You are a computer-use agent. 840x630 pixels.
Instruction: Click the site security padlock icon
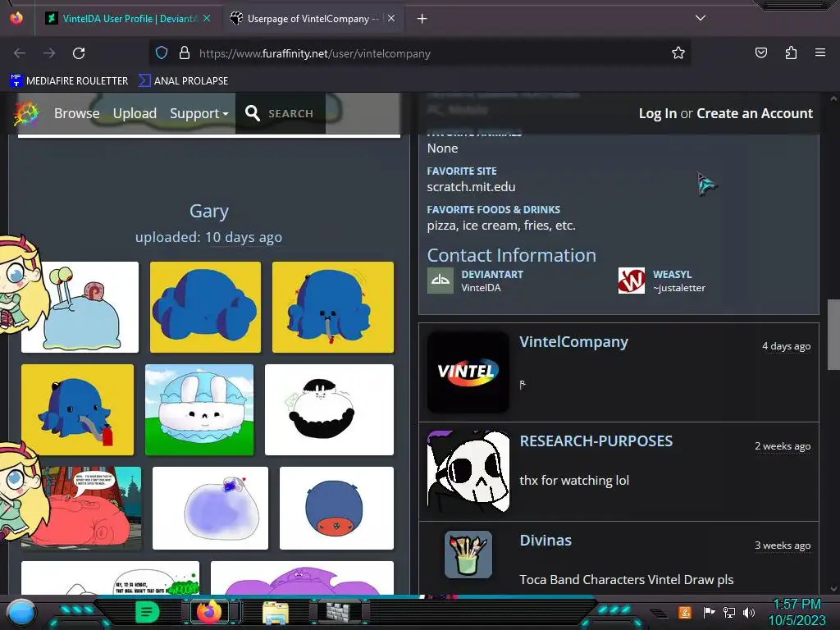coord(185,53)
